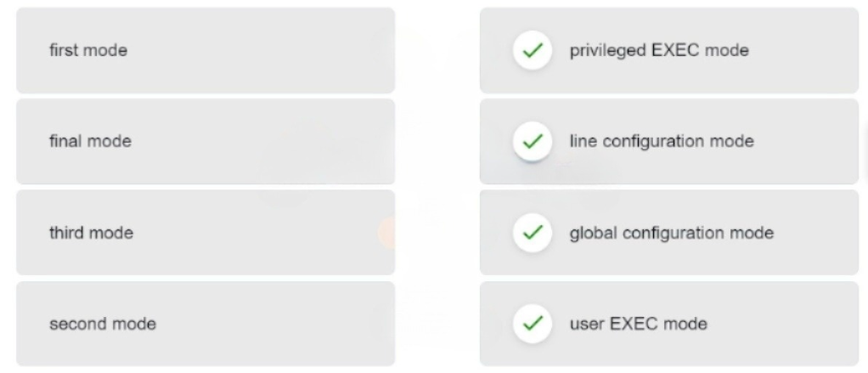Screen dimensions: 868x373
Task: Pick the user EXEC mode answer card
Action: 669,324
